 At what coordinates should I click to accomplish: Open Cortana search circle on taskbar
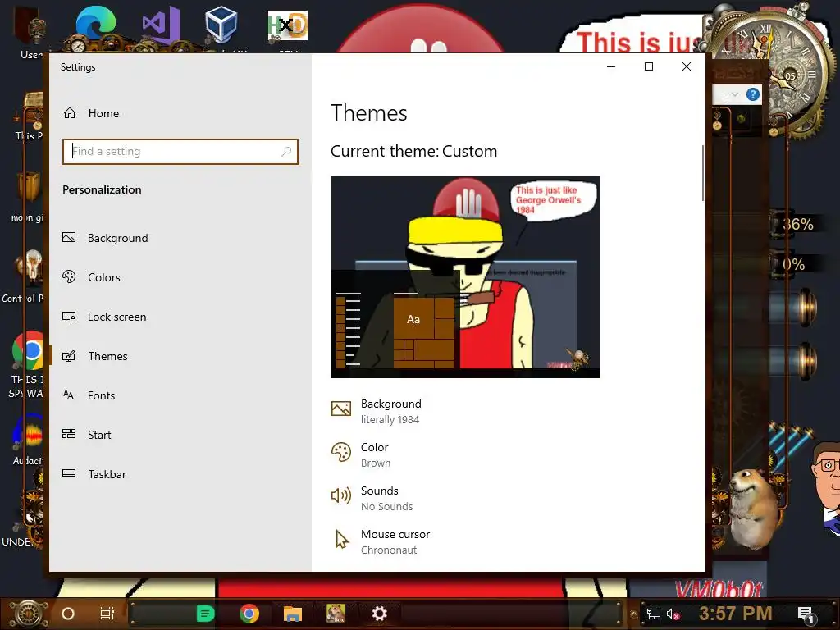tap(68, 614)
